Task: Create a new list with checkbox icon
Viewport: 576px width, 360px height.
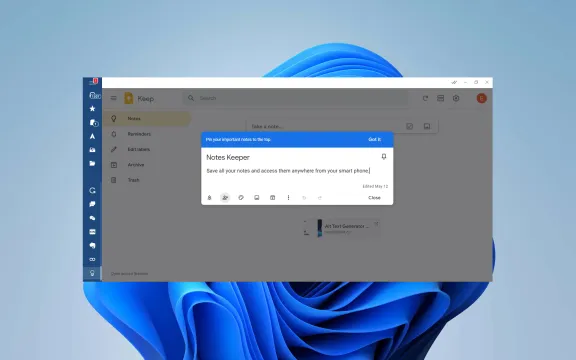Action: pos(410,126)
